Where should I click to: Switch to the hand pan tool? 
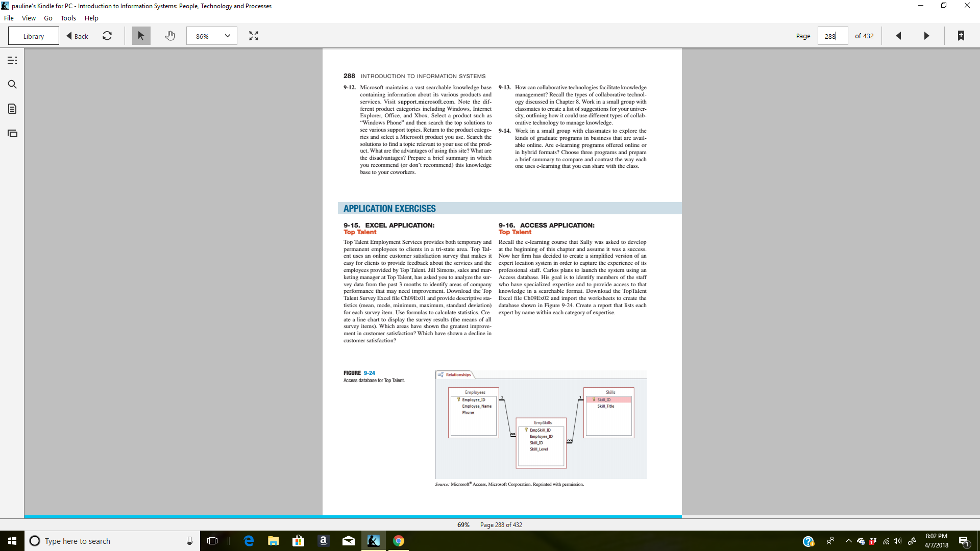click(170, 36)
